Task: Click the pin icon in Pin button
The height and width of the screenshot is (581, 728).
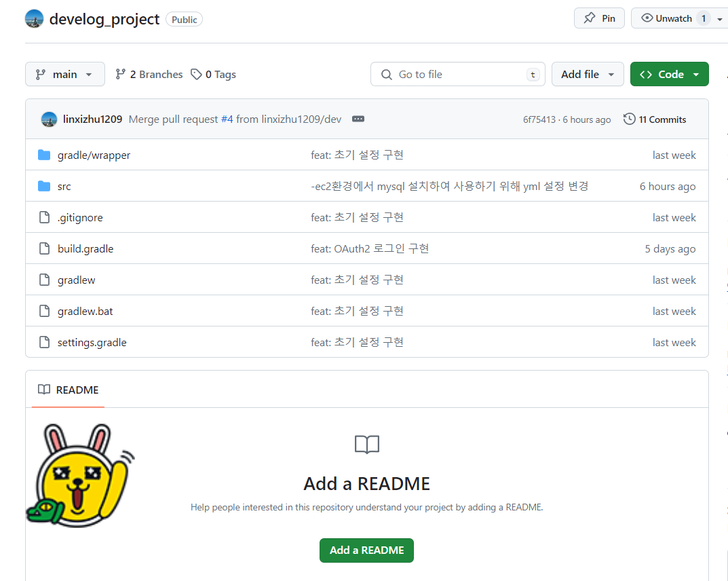Action: point(589,18)
